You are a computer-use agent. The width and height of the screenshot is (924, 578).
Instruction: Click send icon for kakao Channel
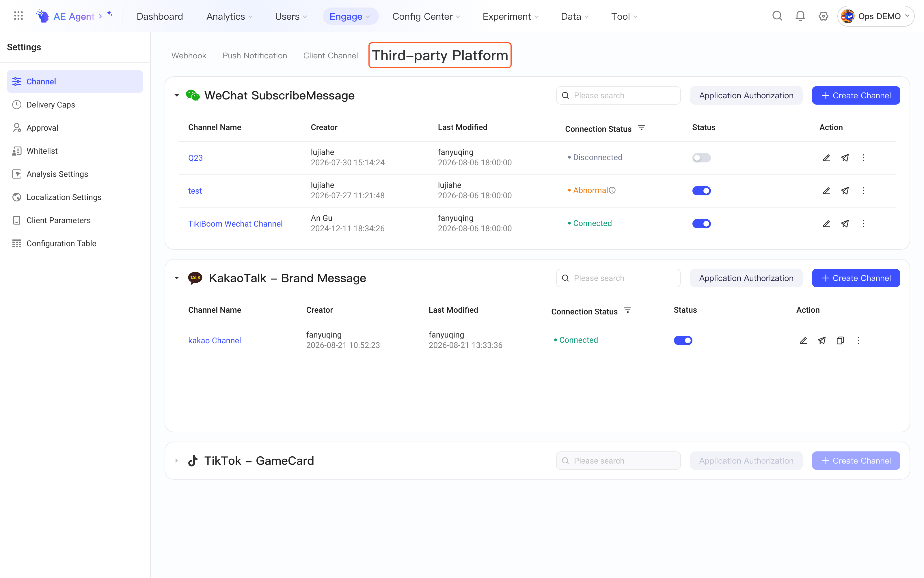click(822, 341)
